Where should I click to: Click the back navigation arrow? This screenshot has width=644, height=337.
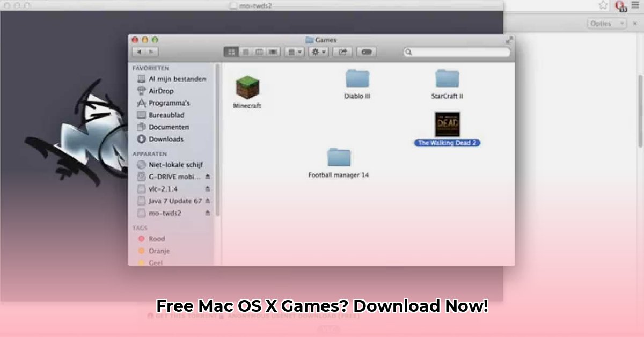(139, 52)
